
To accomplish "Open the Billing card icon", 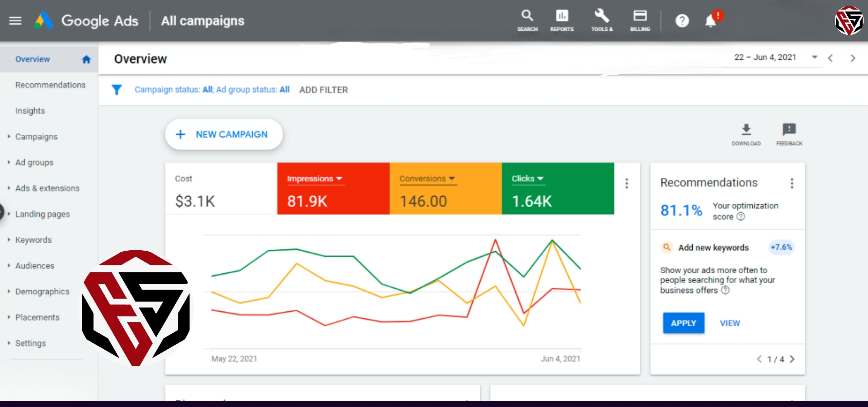I will tap(640, 16).
